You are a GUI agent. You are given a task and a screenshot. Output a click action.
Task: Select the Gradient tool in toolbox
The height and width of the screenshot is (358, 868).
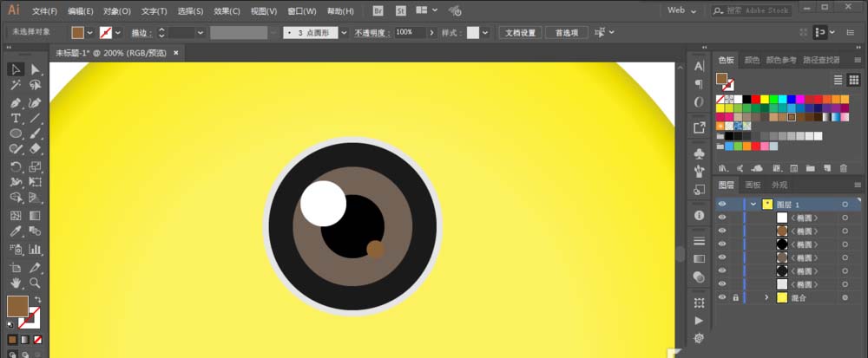pyautogui.click(x=36, y=216)
